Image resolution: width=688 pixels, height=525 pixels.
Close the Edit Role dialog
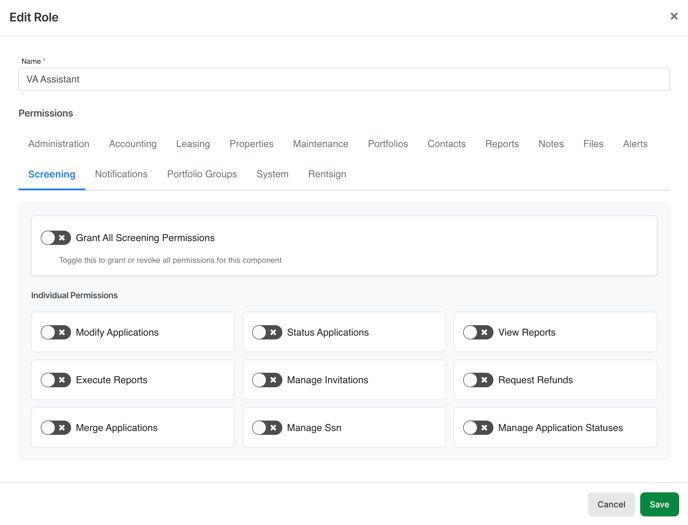(674, 16)
